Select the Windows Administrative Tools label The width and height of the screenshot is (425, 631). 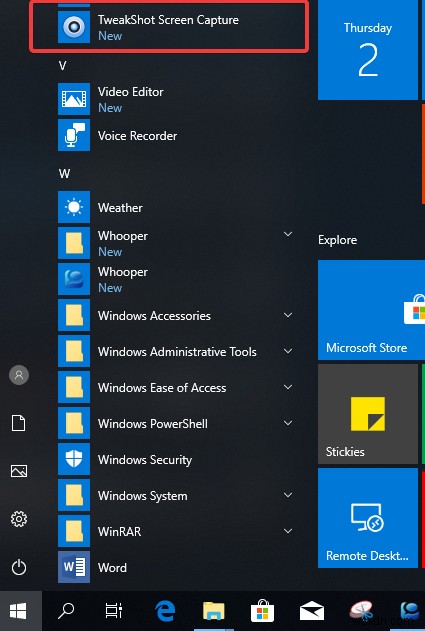pos(177,352)
